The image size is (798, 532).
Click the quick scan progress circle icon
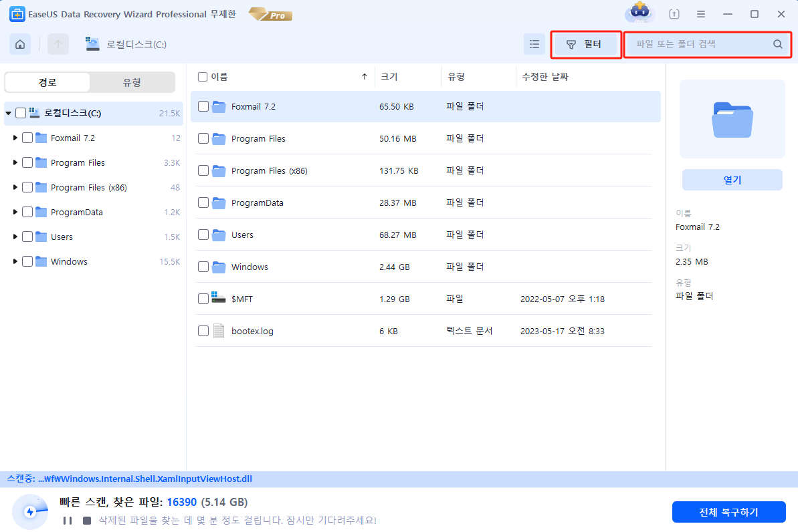pos(30,512)
